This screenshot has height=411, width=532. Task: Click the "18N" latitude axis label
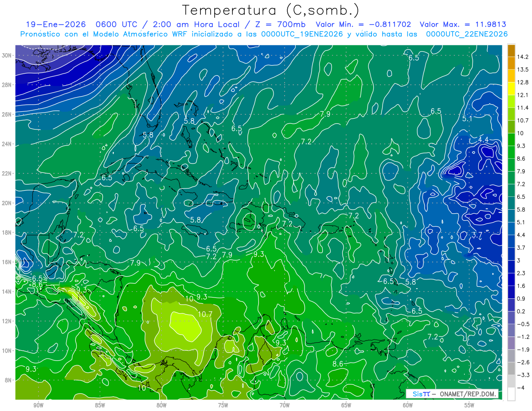coord(7,232)
